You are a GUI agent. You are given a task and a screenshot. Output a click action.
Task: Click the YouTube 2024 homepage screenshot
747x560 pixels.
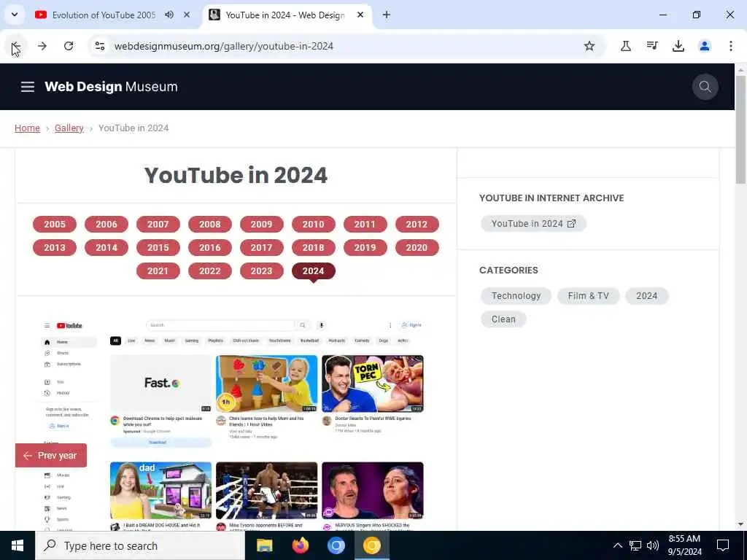click(x=236, y=424)
